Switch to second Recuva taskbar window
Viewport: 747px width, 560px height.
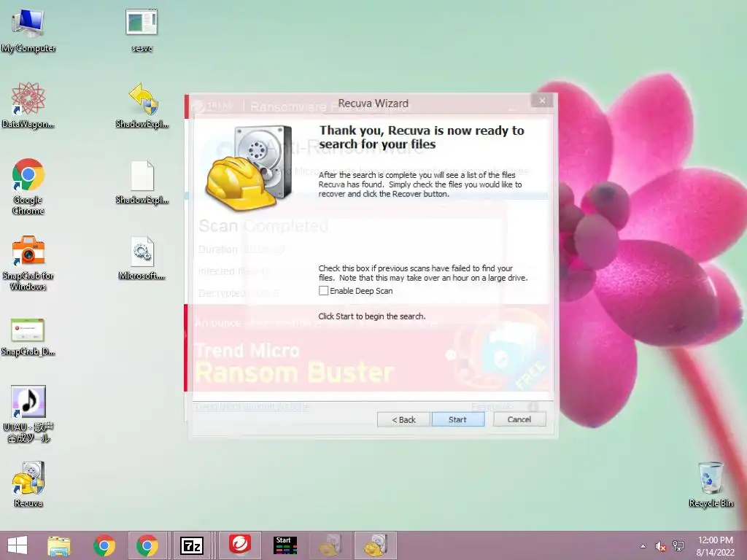(x=376, y=545)
